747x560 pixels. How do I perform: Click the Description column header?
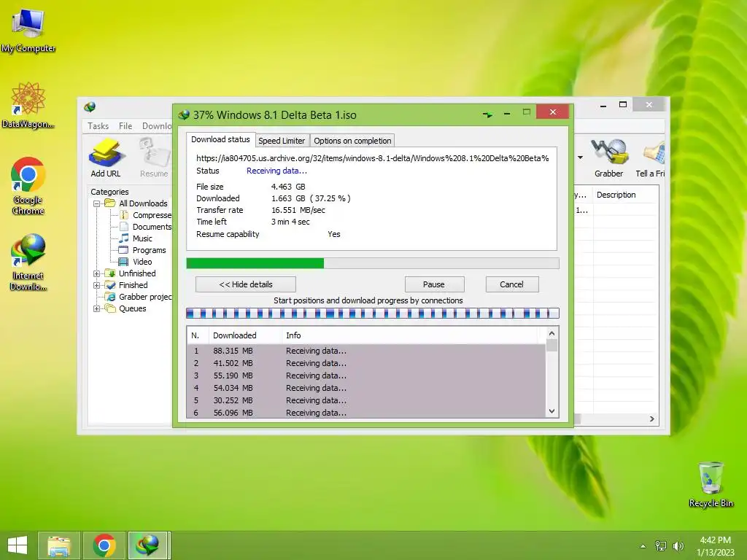pyautogui.click(x=625, y=195)
